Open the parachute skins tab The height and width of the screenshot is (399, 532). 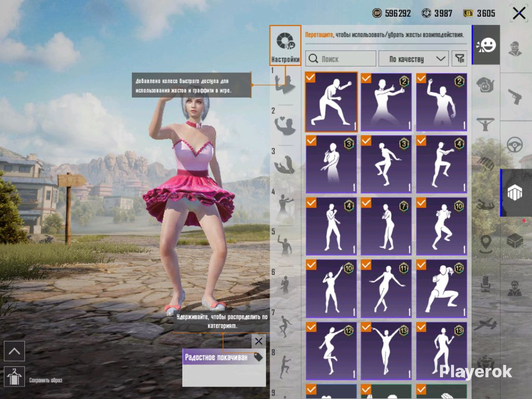(x=486, y=164)
